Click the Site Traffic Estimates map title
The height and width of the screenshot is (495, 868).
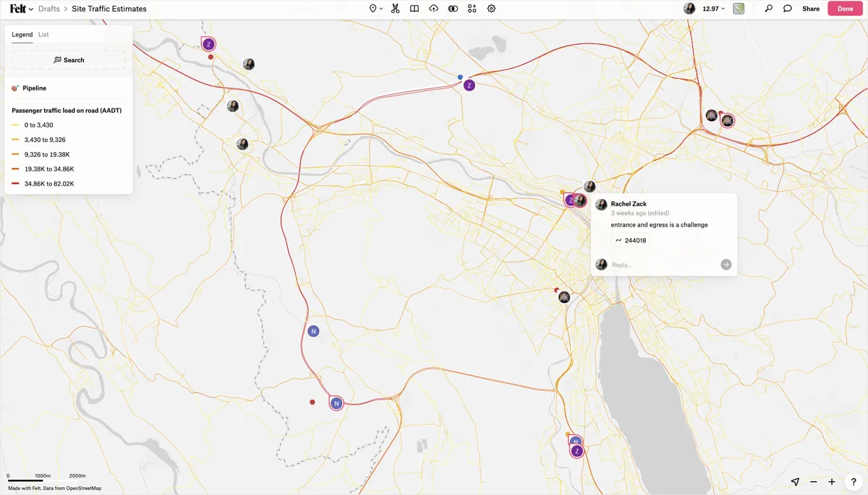pyautogui.click(x=109, y=9)
